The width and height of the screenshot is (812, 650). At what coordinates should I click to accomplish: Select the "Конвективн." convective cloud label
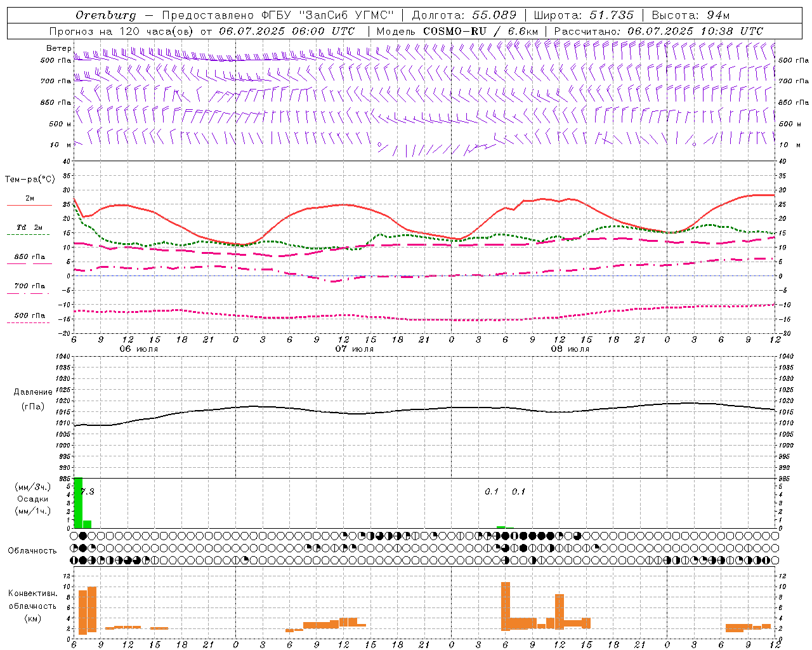click(x=32, y=594)
